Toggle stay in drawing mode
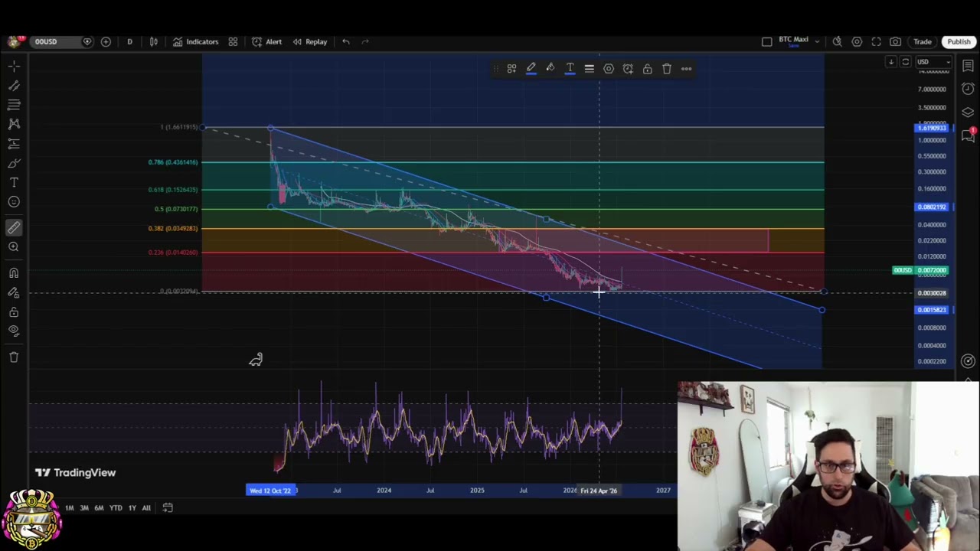Image resolution: width=980 pixels, height=551 pixels. (14, 292)
